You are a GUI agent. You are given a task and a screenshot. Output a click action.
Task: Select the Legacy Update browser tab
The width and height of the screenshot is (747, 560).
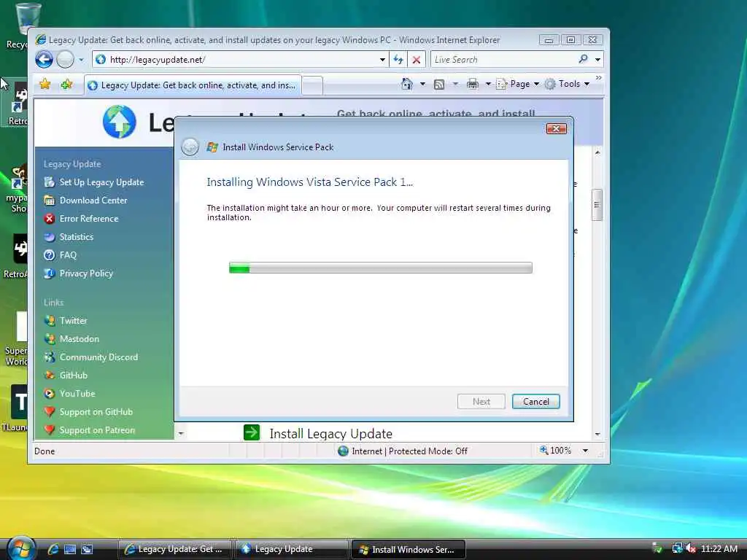tap(193, 85)
